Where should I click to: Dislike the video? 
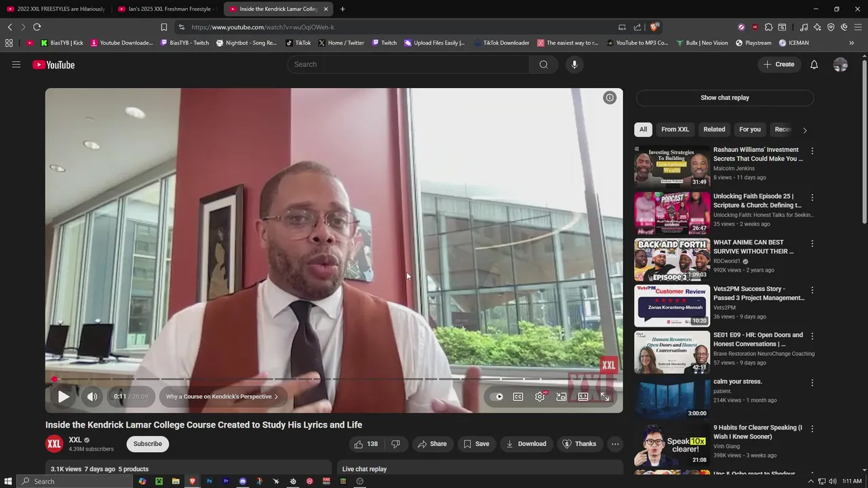tap(396, 444)
